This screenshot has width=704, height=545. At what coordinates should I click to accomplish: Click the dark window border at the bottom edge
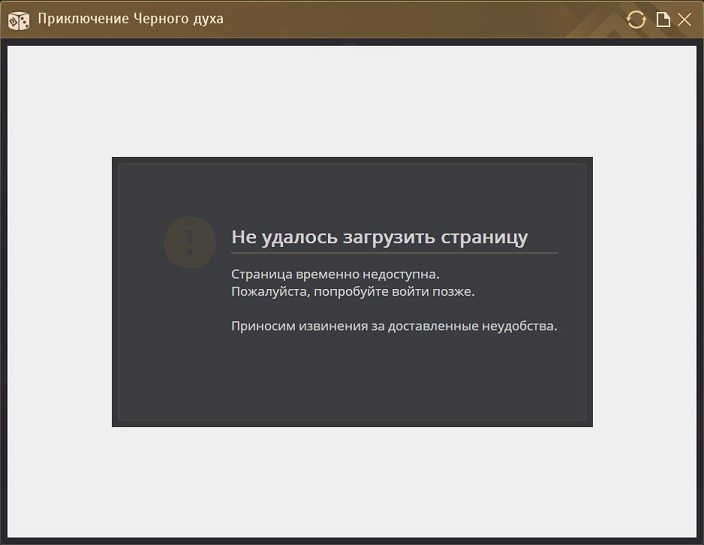point(352,541)
